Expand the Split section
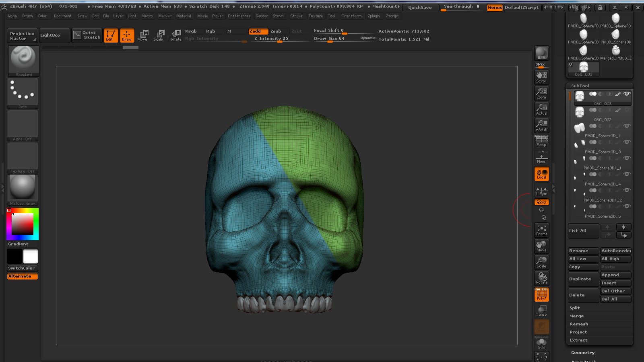Screen dimensions: 644x362 coord(574,308)
